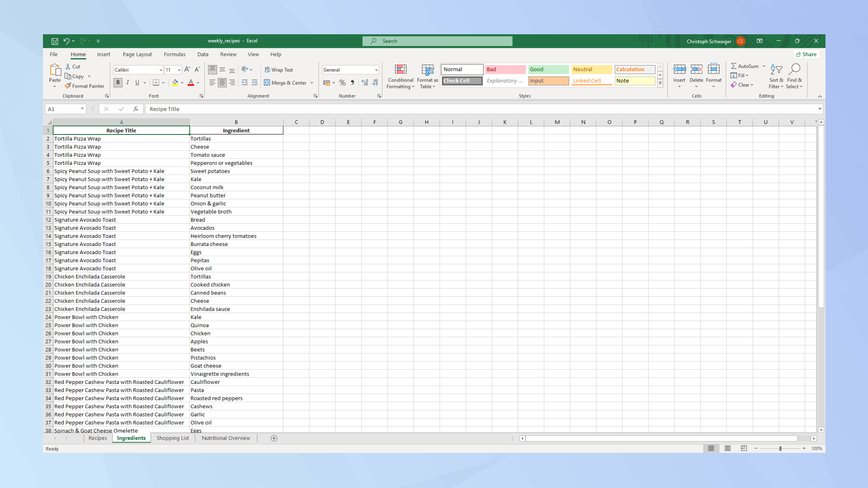The image size is (868, 488).
Task: Click the Share button
Action: point(806,54)
